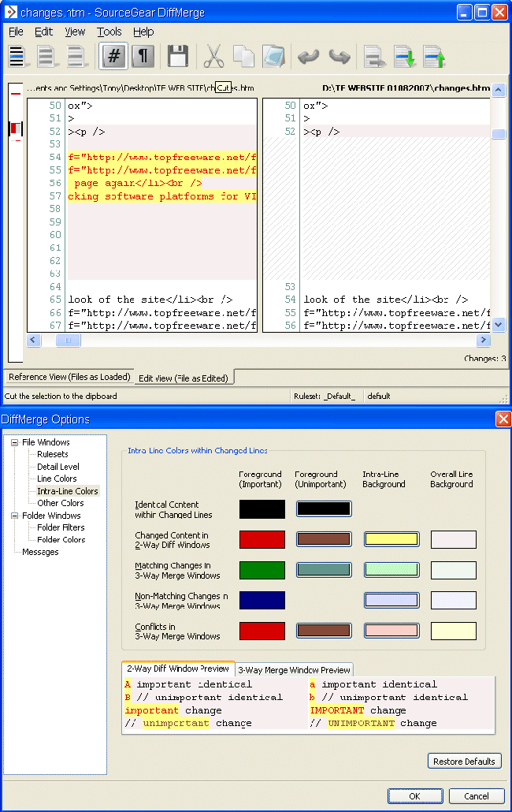Viewport: 512px width, 812px height.
Task: Pick Changed Content important red foreground swatch
Action: click(262, 539)
